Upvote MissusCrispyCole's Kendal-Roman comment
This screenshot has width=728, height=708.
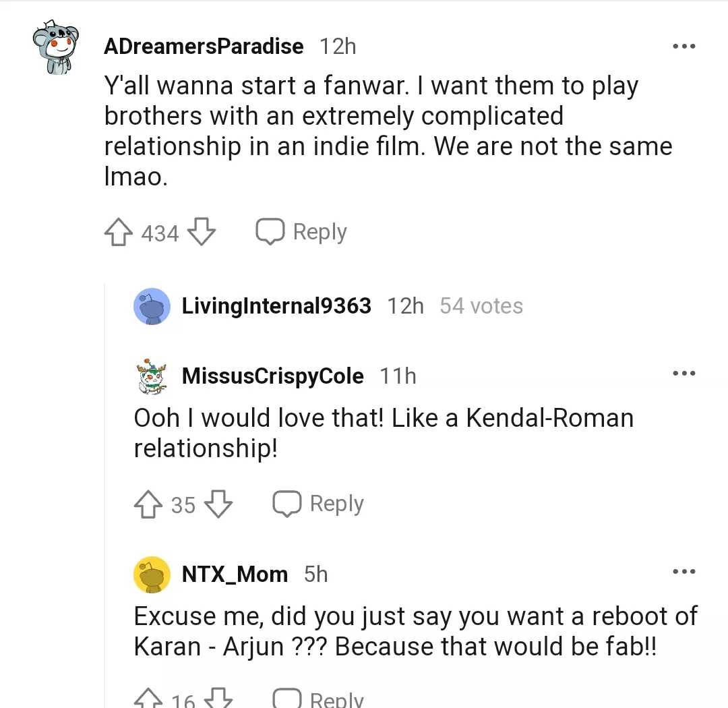coord(148,505)
